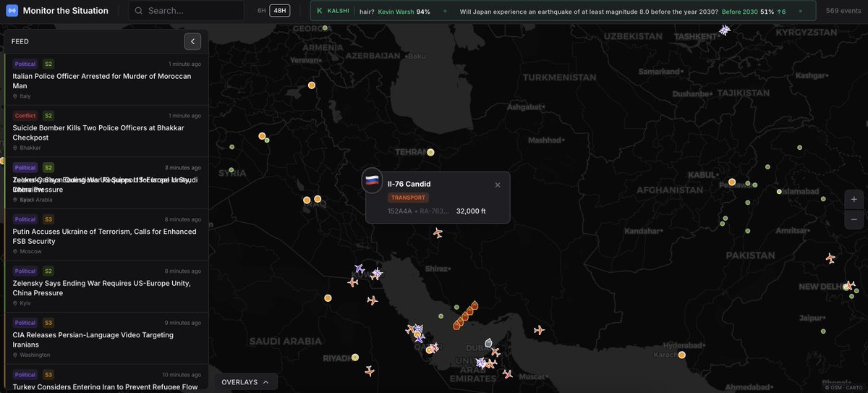Select aircraft marker east of Pakistan label
868x393 pixels.
pos(830,258)
